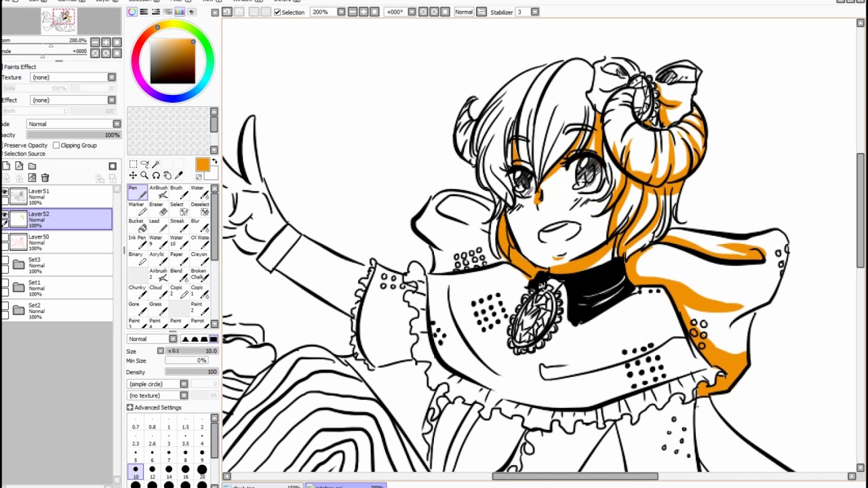Open the Effect (none) dropdown
This screenshot has height=488, width=868.
coord(112,100)
